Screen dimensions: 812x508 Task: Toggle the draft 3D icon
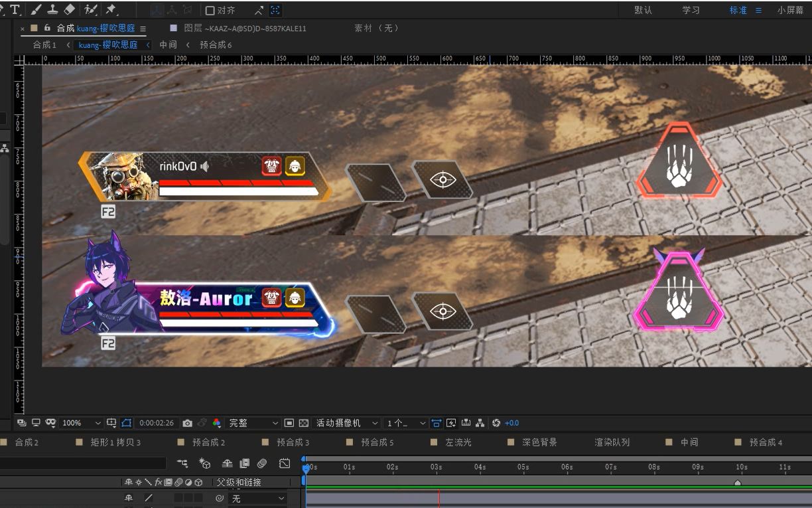click(x=204, y=464)
